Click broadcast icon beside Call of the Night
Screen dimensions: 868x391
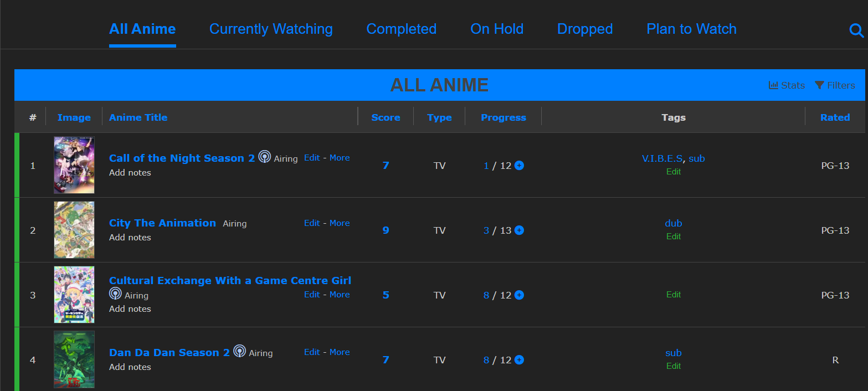click(x=264, y=157)
